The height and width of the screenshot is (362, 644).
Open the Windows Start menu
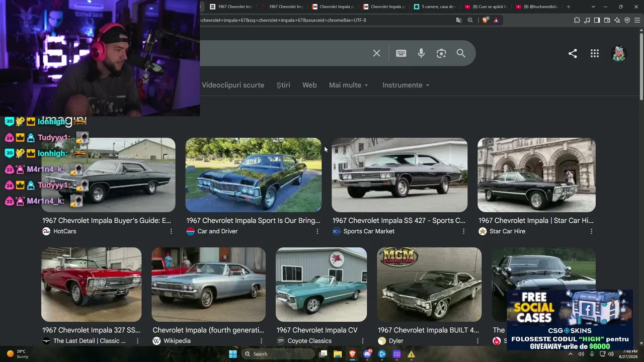coord(233,354)
